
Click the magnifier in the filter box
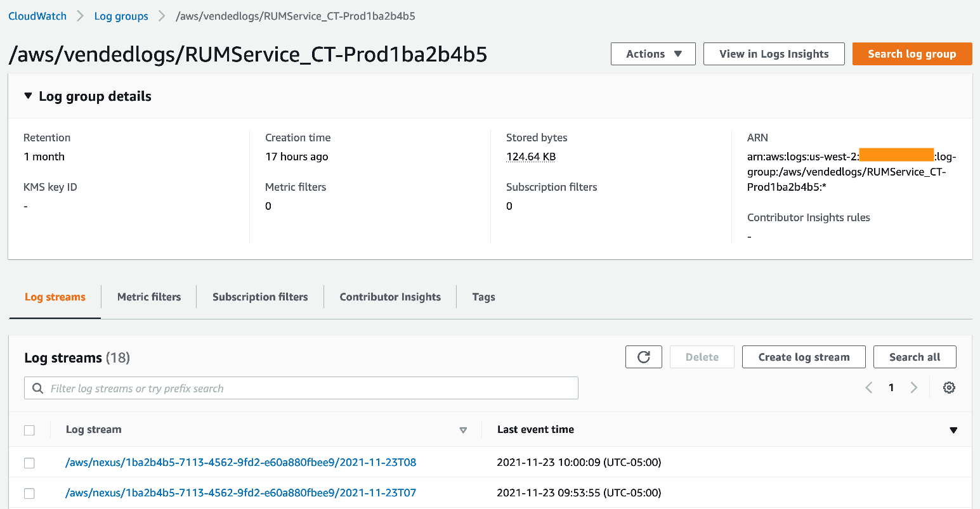[37, 387]
